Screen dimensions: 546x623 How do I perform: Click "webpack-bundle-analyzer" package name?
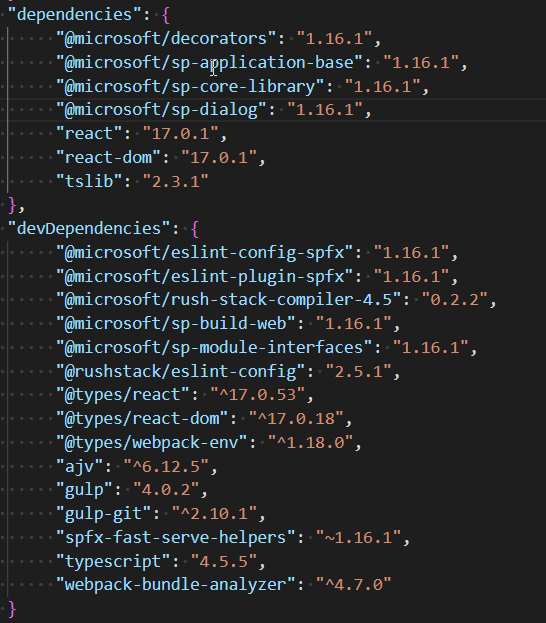pos(176,584)
